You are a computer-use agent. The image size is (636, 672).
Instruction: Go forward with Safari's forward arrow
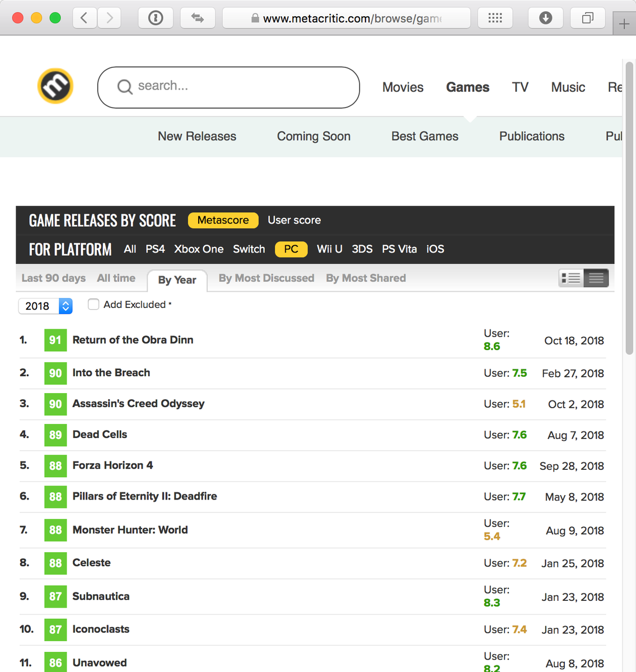(x=109, y=18)
